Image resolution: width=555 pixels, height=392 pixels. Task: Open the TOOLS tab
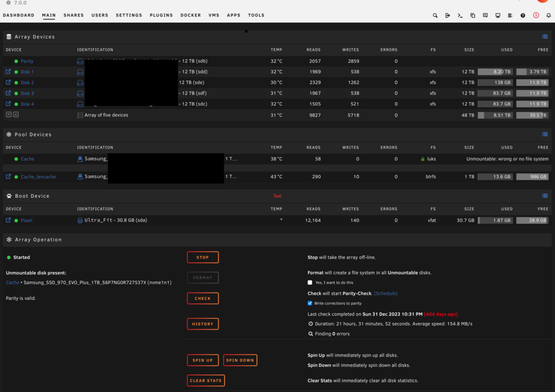pos(256,15)
